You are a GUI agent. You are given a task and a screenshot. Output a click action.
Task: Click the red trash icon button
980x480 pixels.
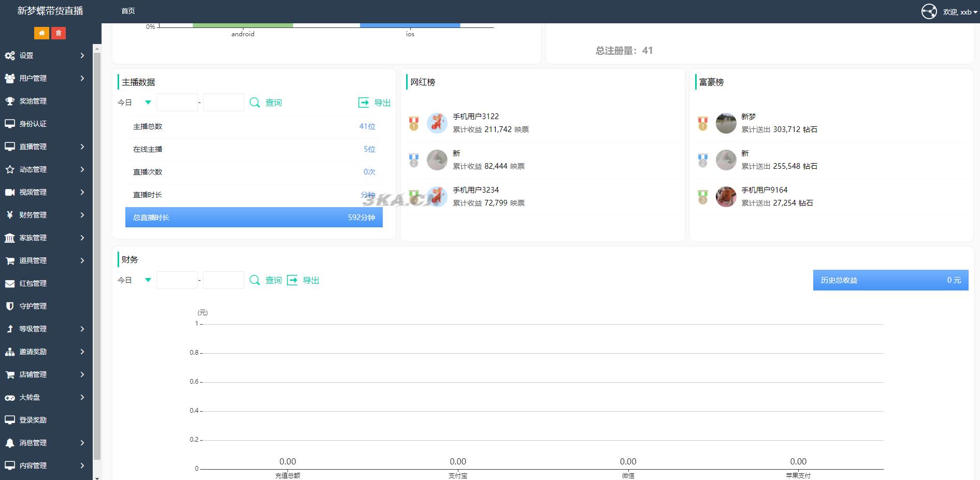pos(59,33)
